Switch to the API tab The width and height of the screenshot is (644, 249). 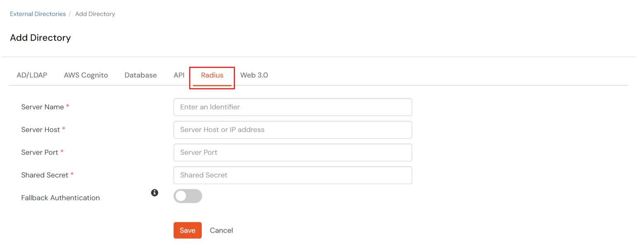tap(179, 75)
